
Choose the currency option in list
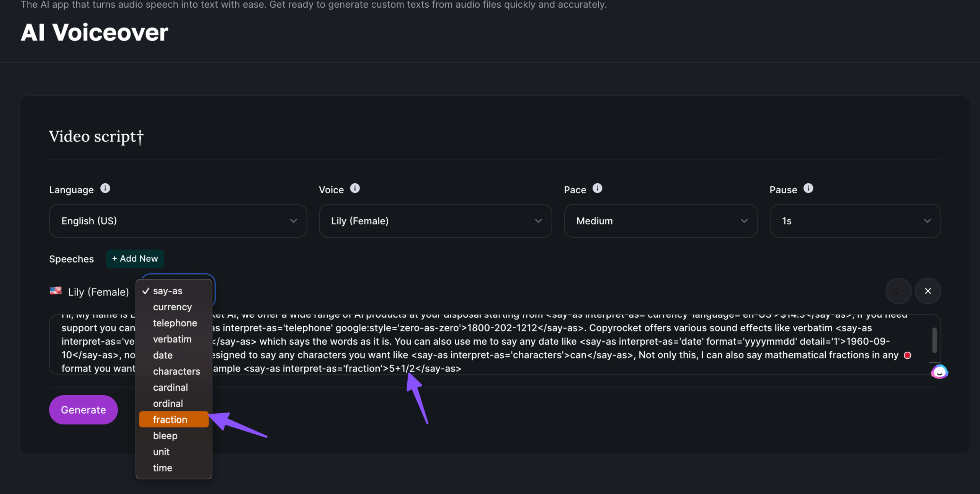click(172, 307)
